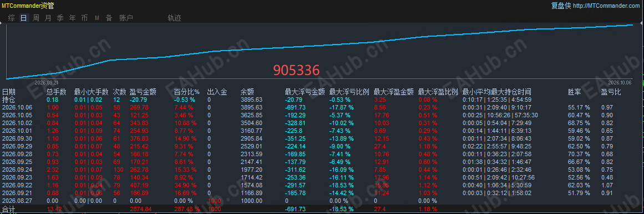Click the MTCommander资管 title
Viewport: 644px width, 214px height.
pyautogui.click(x=28, y=6)
